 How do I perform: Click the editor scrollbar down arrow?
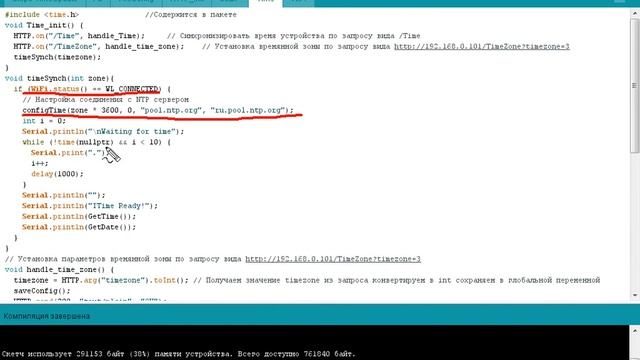tap(635, 295)
